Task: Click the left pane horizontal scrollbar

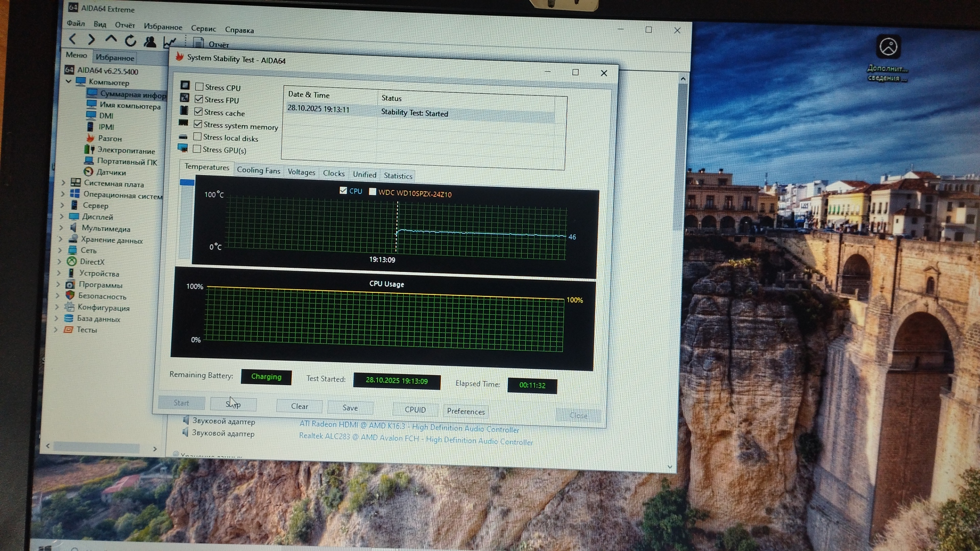Action: tap(97, 447)
